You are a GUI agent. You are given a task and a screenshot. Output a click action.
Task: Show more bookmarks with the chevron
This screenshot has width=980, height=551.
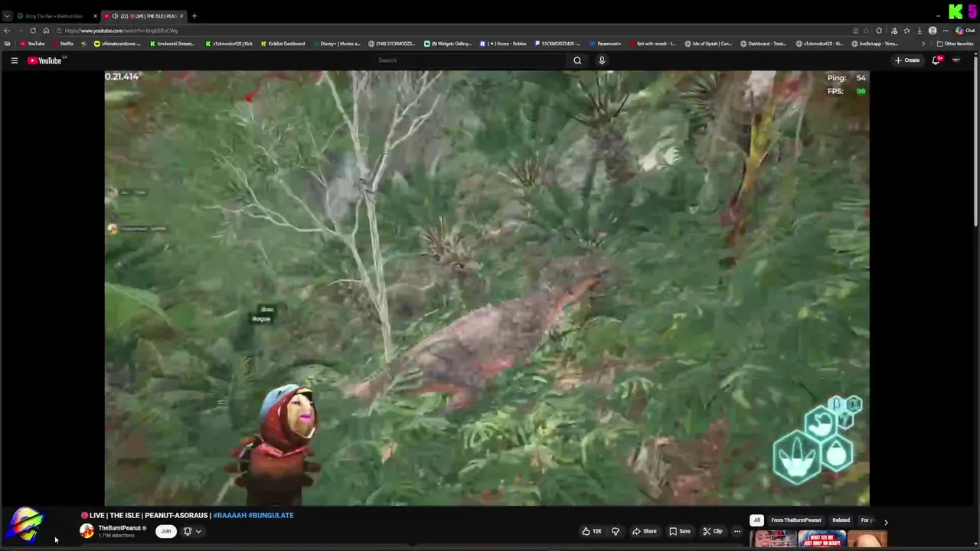923,44
